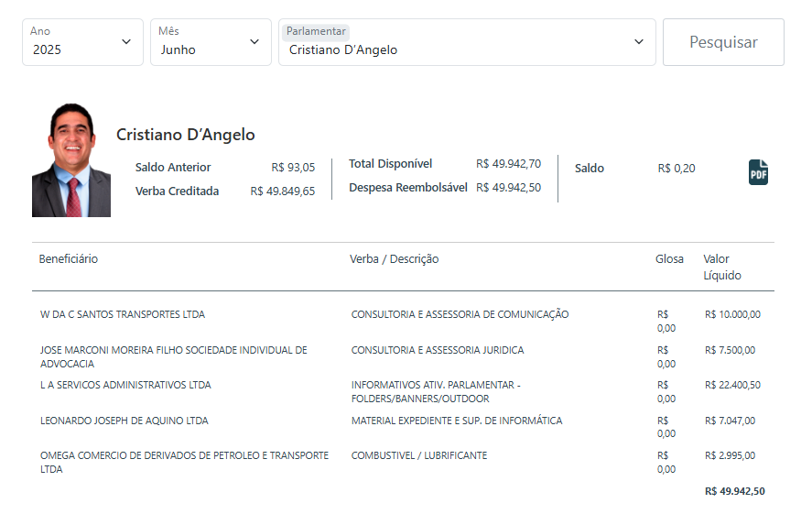812x514 pixels.
Task: Click L A SERVICOS ADMINISTRATIVOS LTDA entry
Action: 125,385
